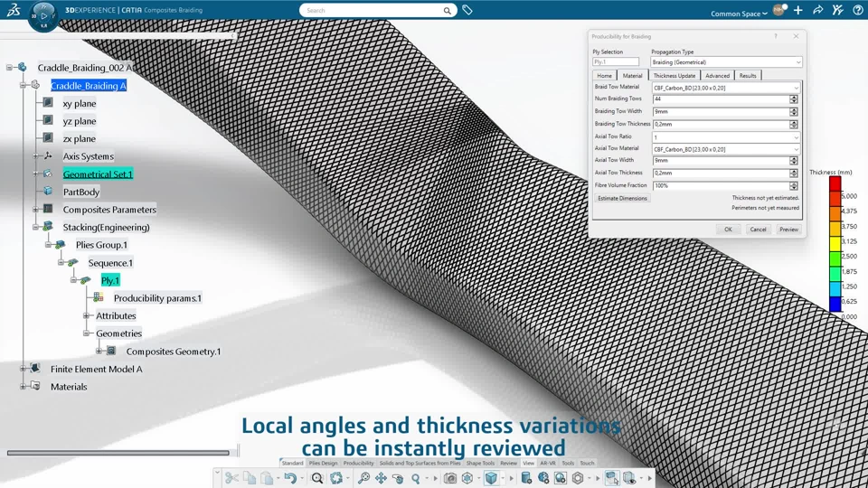Open the Producibility toolbar tab

coord(359,463)
